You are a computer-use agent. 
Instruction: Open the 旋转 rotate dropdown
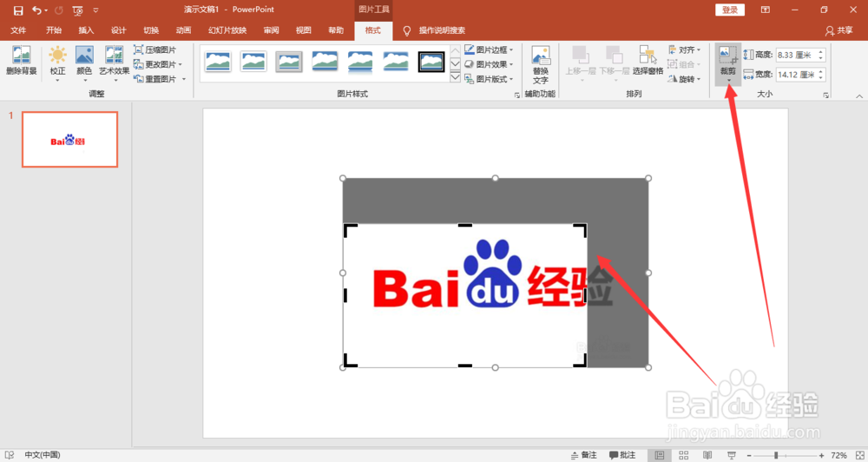click(684, 79)
